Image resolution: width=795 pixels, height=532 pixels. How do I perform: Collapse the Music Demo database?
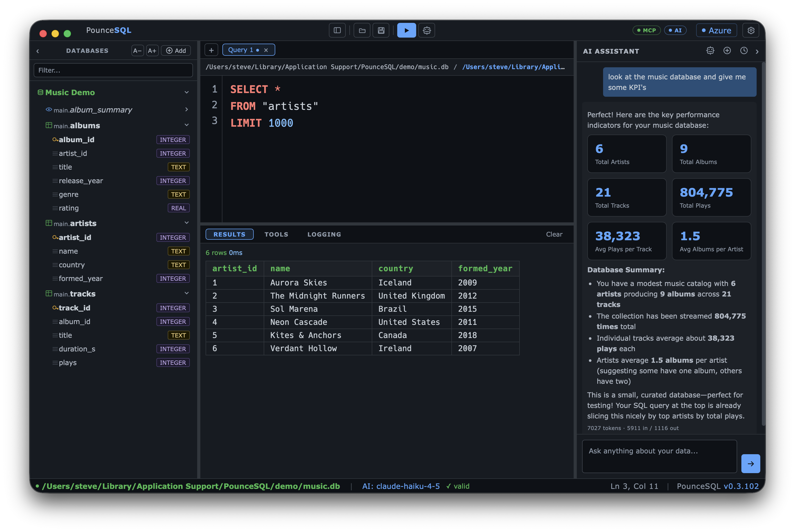(186, 92)
